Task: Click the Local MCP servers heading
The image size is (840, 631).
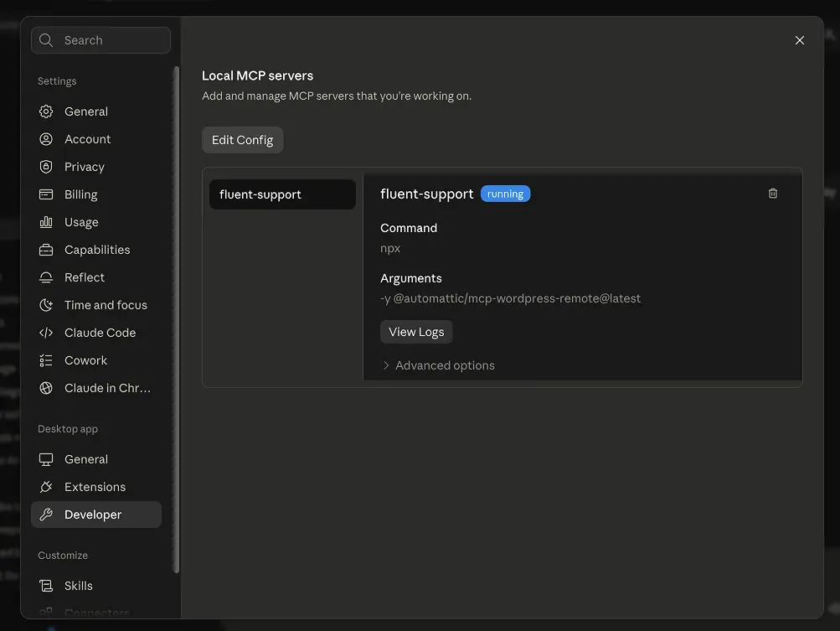Action: [x=258, y=75]
